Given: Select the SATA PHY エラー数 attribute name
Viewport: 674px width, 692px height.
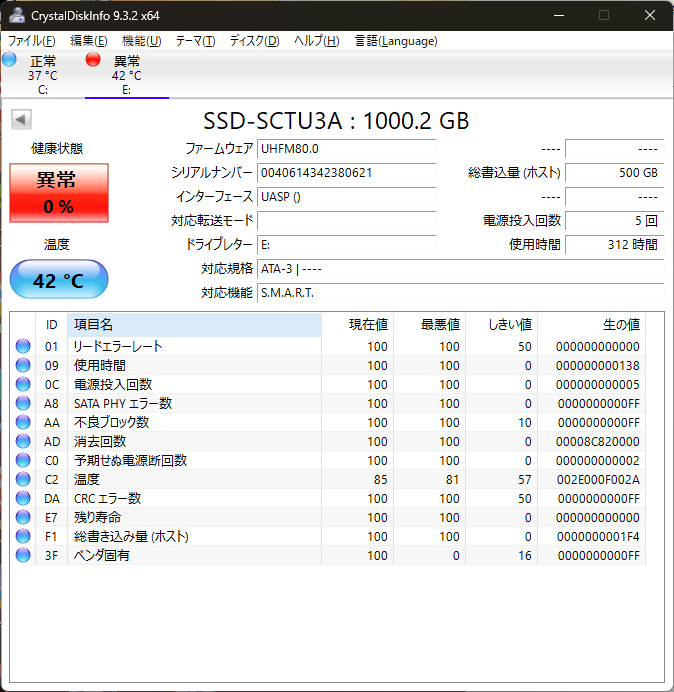Looking at the screenshot, I should pos(123,403).
